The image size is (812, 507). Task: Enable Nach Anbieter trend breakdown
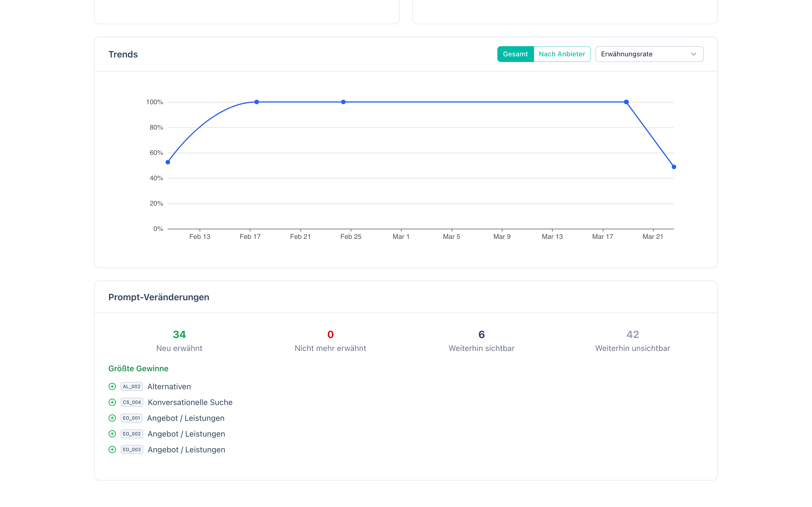point(562,54)
